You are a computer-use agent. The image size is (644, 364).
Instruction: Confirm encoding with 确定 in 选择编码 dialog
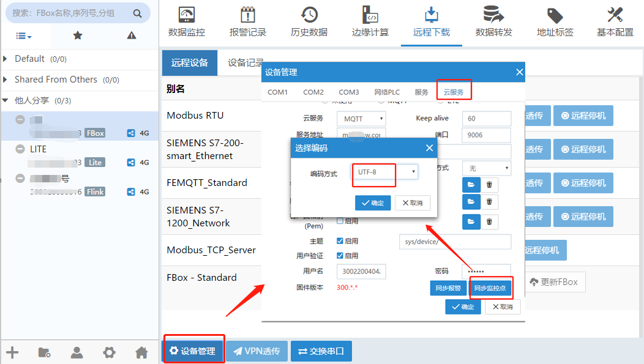373,203
